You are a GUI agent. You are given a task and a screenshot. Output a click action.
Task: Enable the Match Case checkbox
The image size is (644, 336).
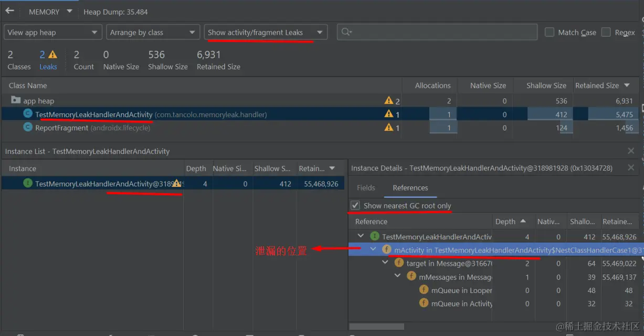[x=550, y=32]
